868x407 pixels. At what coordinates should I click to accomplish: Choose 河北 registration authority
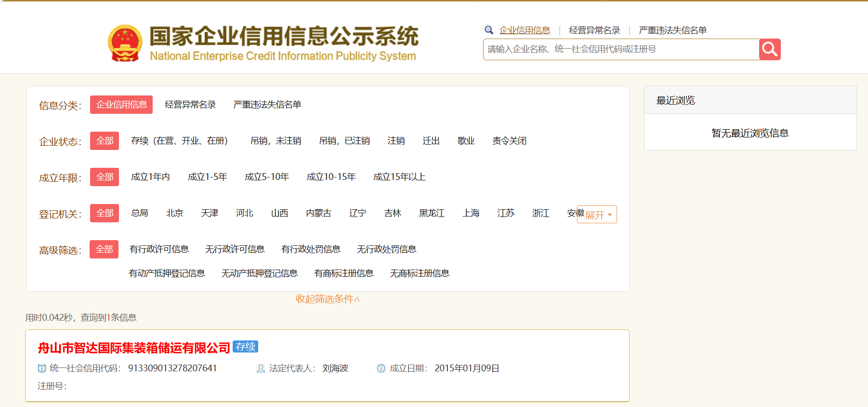pyautogui.click(x=245, y=213)
